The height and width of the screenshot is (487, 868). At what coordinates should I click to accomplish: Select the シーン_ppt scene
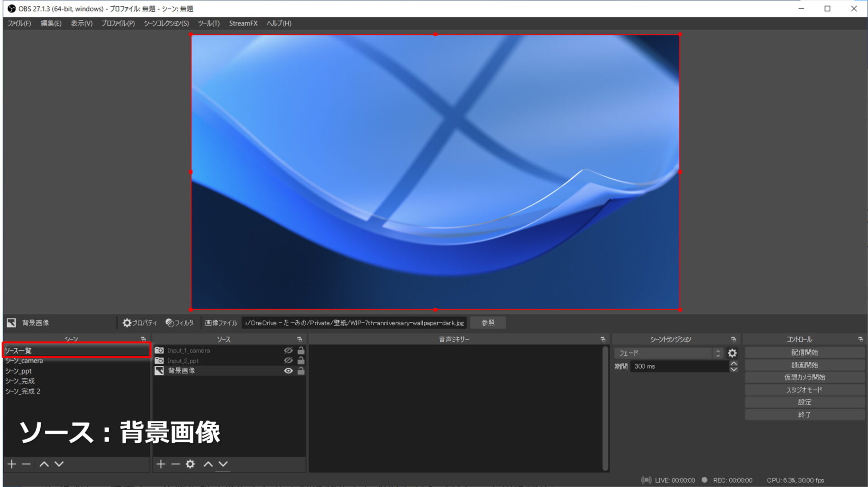point(76,371)
